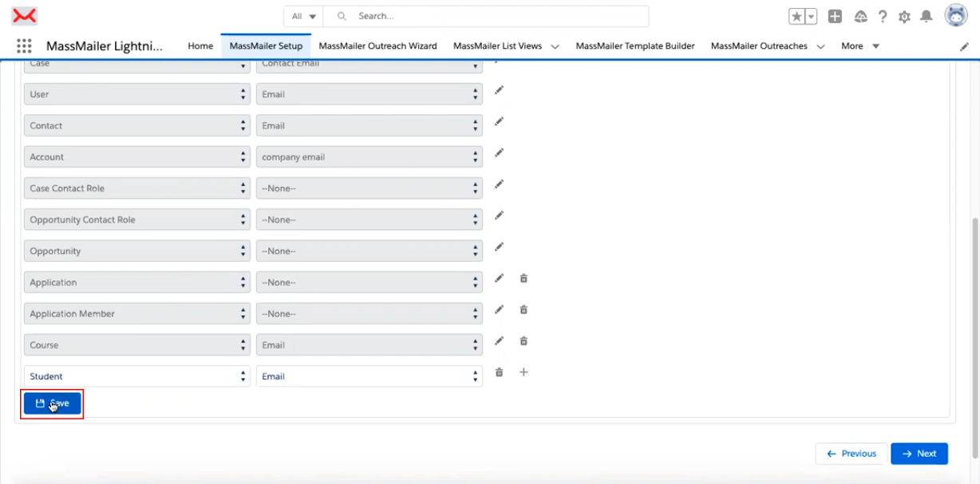Open the company email field dropdown
The width and height of the screenshot is (980, 484).
369,157
